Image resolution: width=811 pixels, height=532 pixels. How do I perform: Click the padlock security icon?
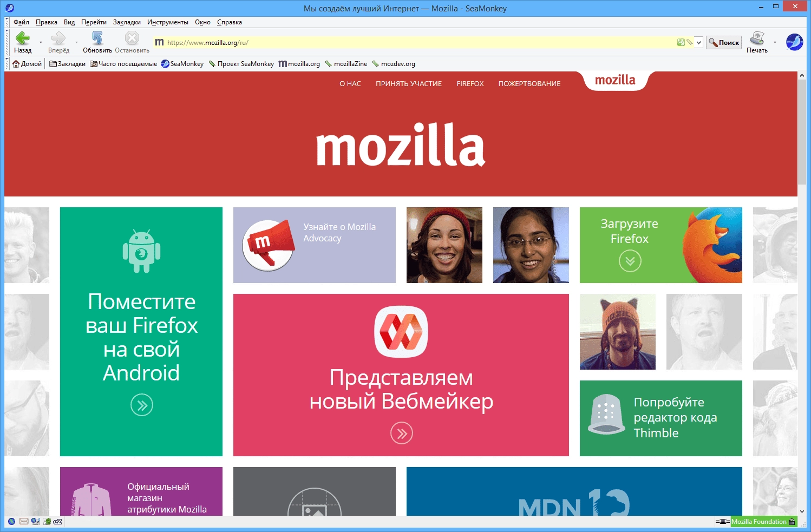click(792, 522)
